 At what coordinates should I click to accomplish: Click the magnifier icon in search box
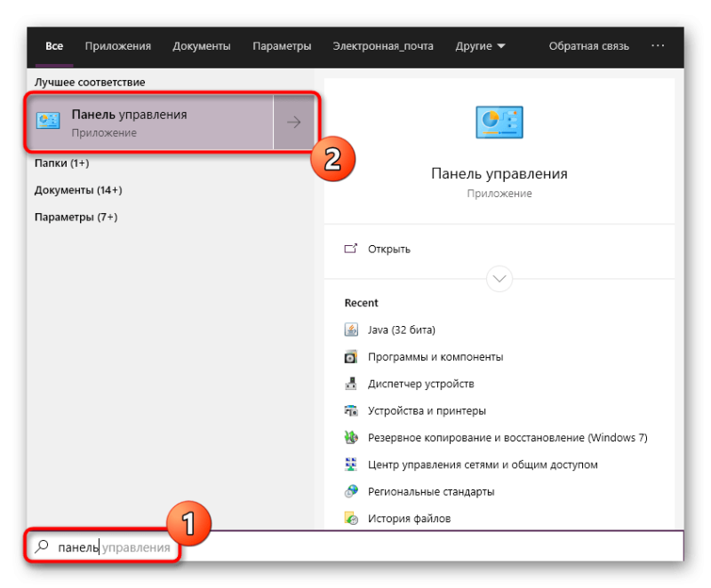41,546
